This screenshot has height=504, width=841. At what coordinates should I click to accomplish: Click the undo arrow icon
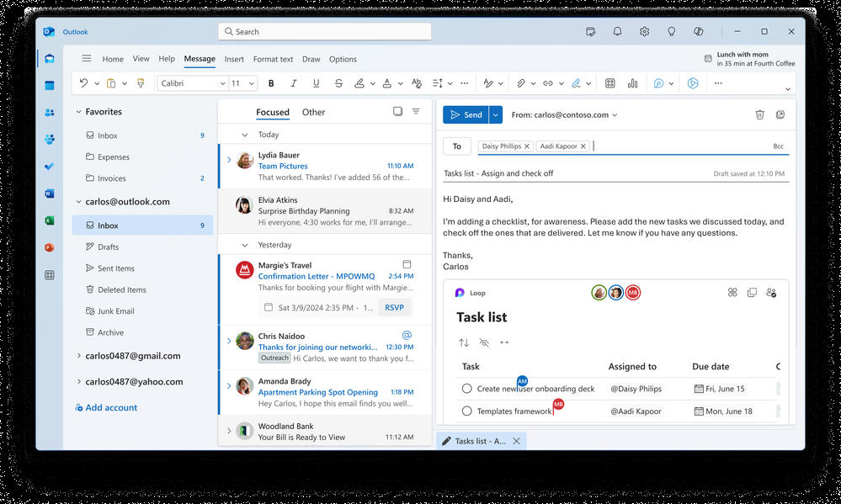[83, 83]
